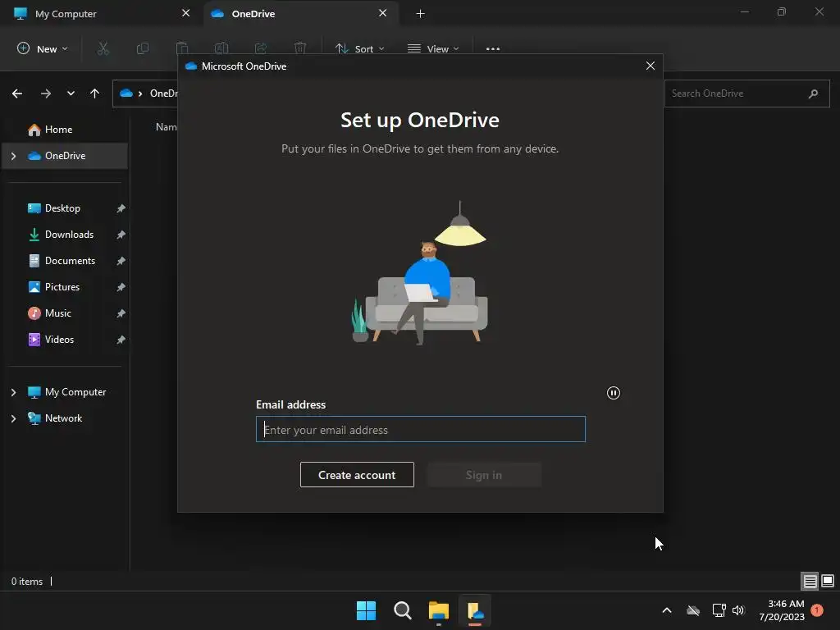
Task: Unpin Downloads using its pin icon
Action: coord(121,235)
